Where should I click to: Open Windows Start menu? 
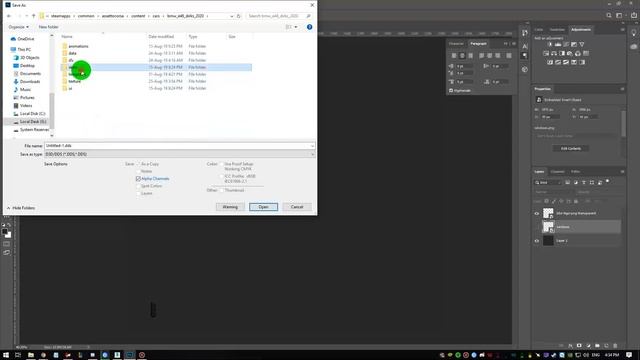tap(6, 355)
